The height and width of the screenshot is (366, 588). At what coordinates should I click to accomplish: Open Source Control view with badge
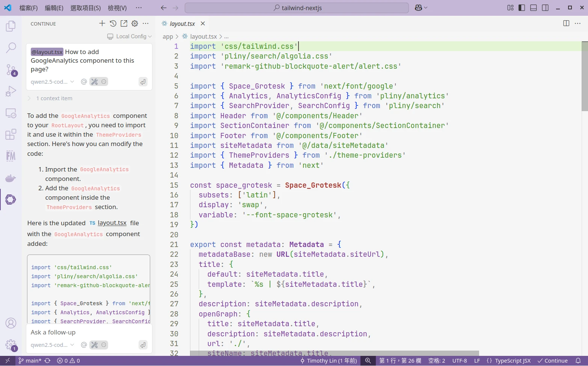(x=11, y=69)
